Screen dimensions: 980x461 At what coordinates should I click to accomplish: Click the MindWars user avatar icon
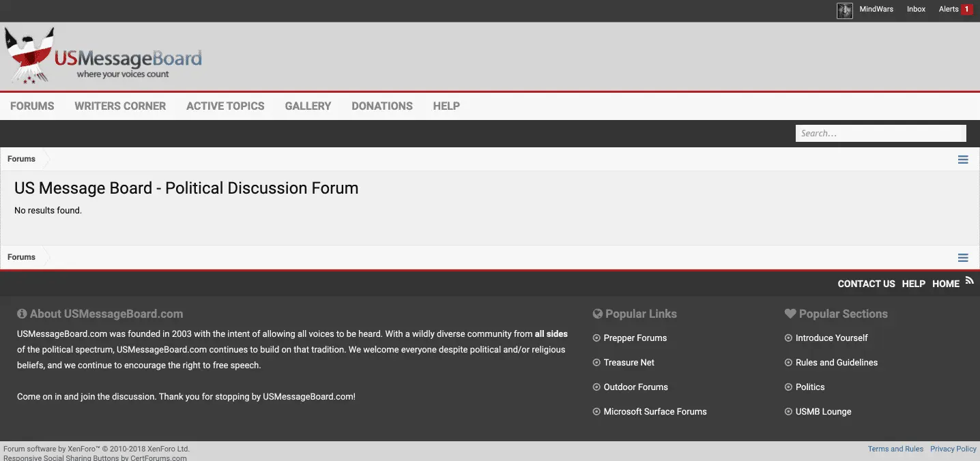click(844, 10)
